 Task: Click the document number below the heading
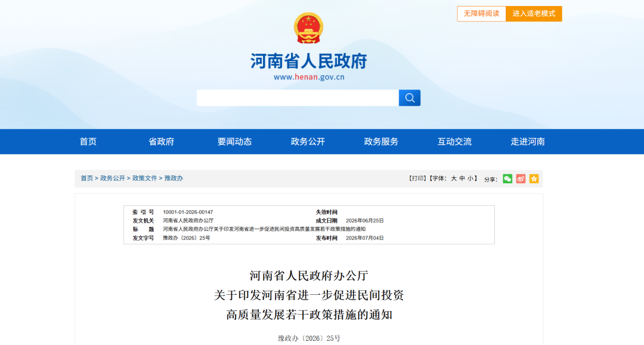309,338
